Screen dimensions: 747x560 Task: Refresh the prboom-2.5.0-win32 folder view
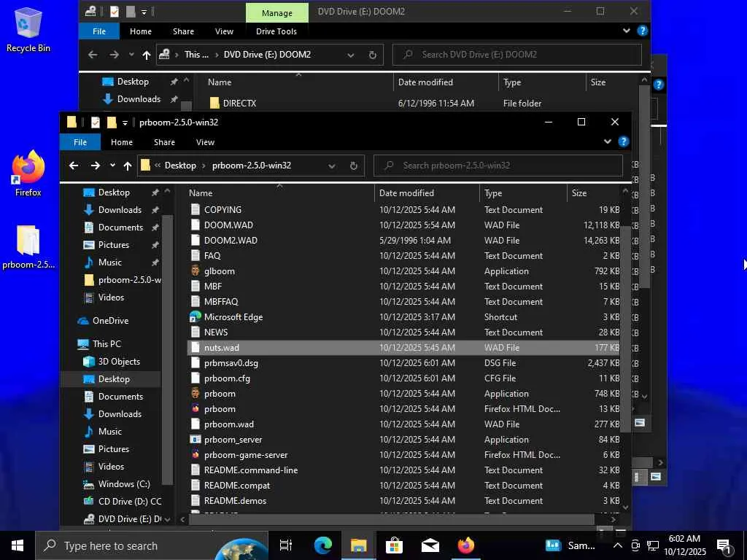[354, 166]
